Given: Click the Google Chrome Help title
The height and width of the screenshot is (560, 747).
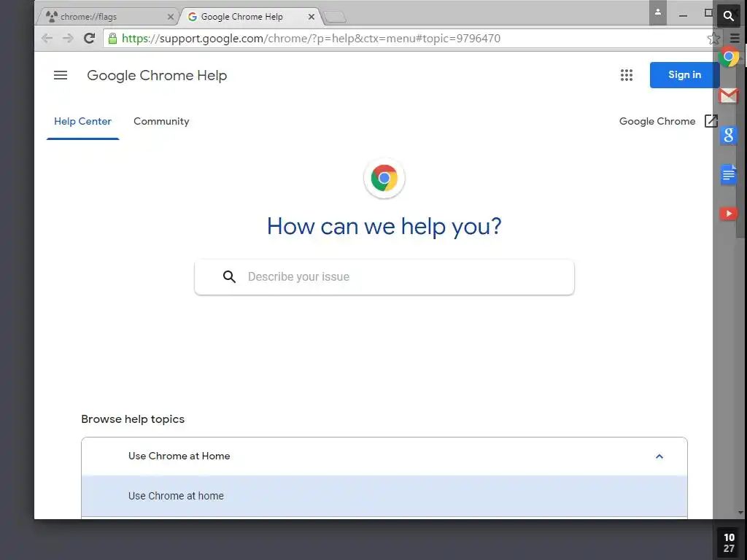Looking at the screenshot, I should click(x=157, y=75).
